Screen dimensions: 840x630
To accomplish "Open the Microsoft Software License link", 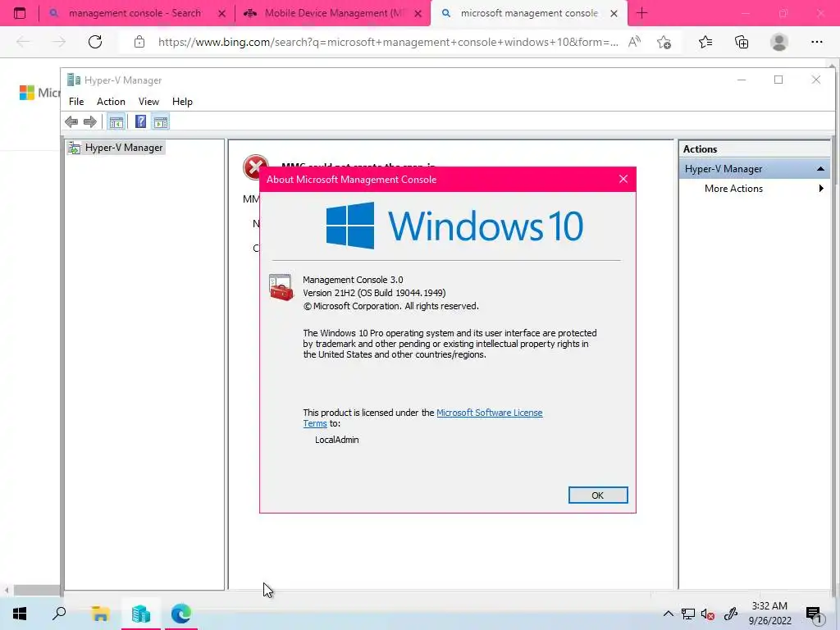I will (489, 413).
